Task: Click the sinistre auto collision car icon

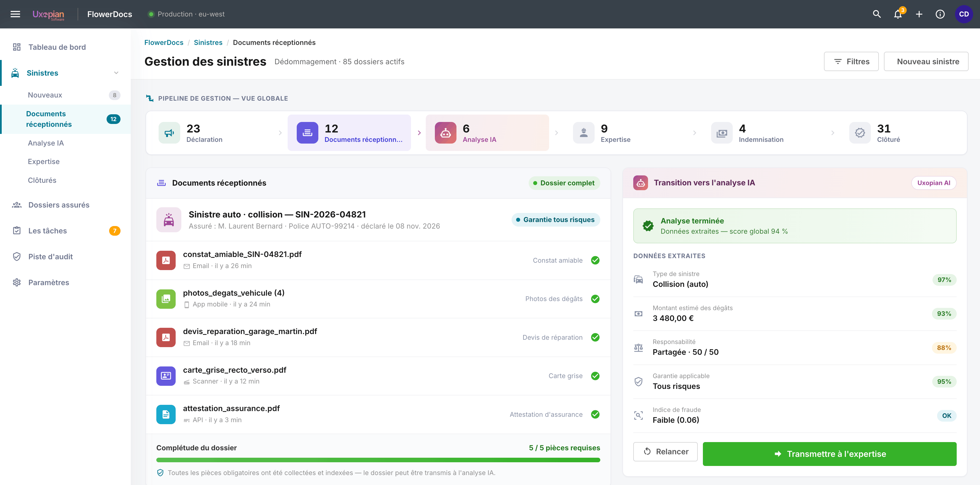Action: point(169,220)
